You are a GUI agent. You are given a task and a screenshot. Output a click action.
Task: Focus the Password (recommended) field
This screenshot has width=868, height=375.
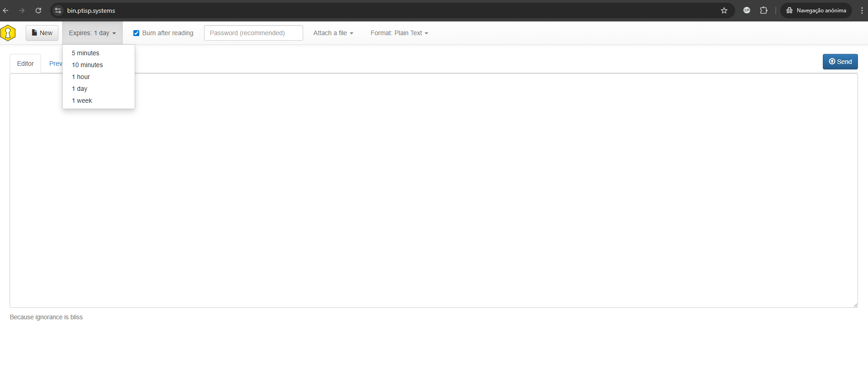253,33
